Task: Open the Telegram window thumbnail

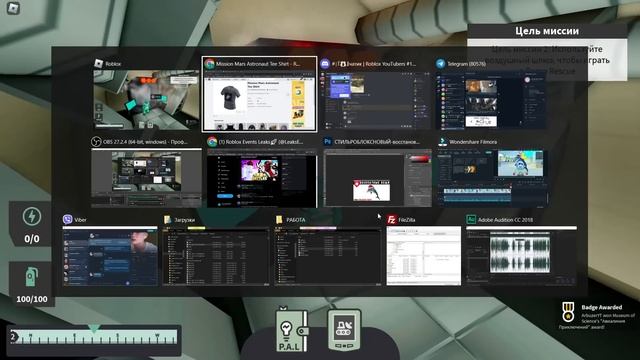Action: point(491,100)
